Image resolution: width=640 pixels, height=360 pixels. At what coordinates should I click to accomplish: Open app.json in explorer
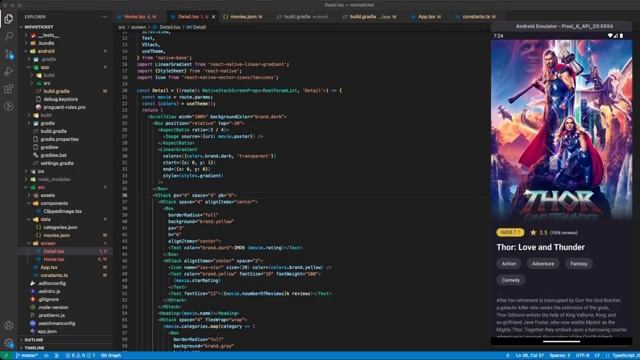click(47, 331)
